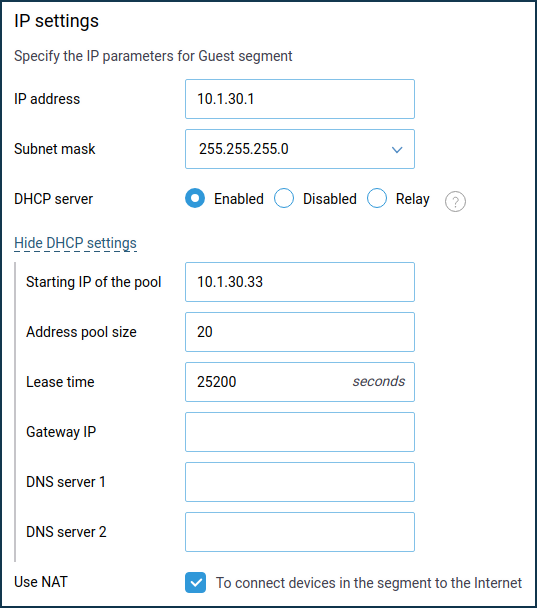Click the Starting IP of the pool field
The height and width of the screenshot is (608, 537).
(300, 282)
